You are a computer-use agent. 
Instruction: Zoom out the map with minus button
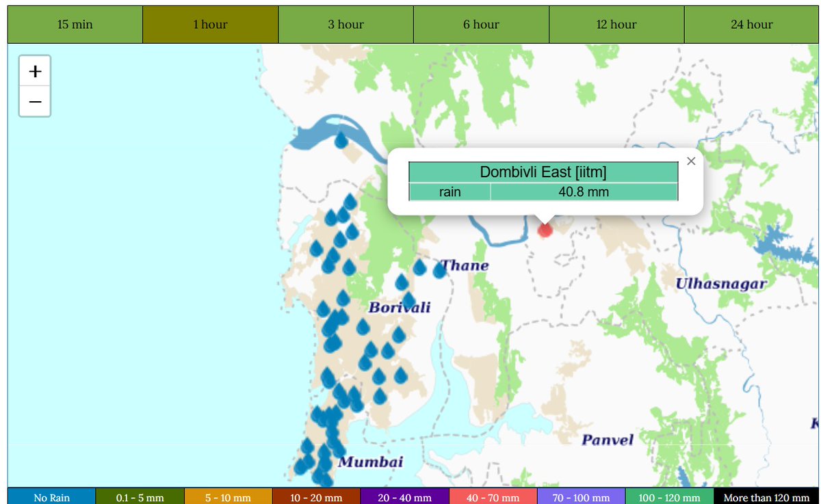point(35,101)
